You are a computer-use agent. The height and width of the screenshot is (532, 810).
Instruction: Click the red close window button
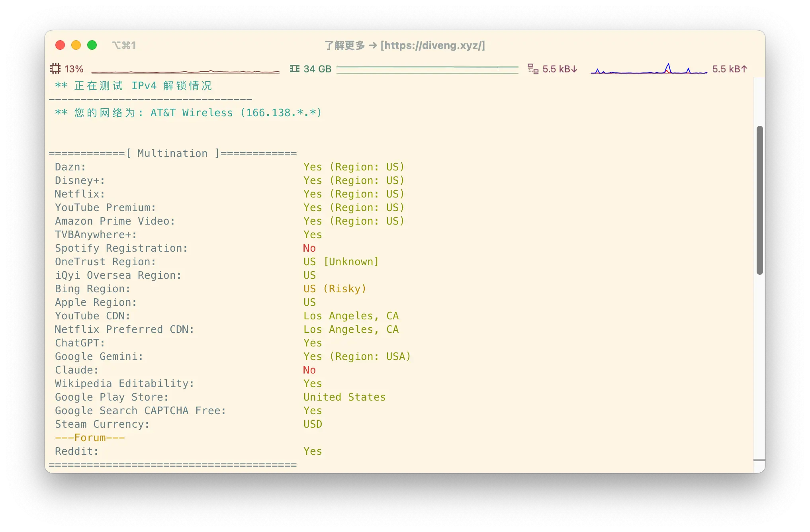coord(60,45)
